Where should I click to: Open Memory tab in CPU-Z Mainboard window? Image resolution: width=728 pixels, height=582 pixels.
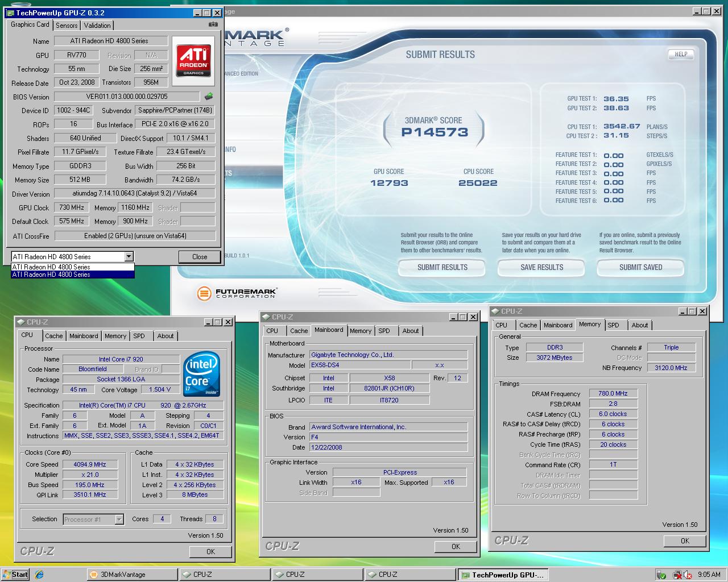click(361, 331)
